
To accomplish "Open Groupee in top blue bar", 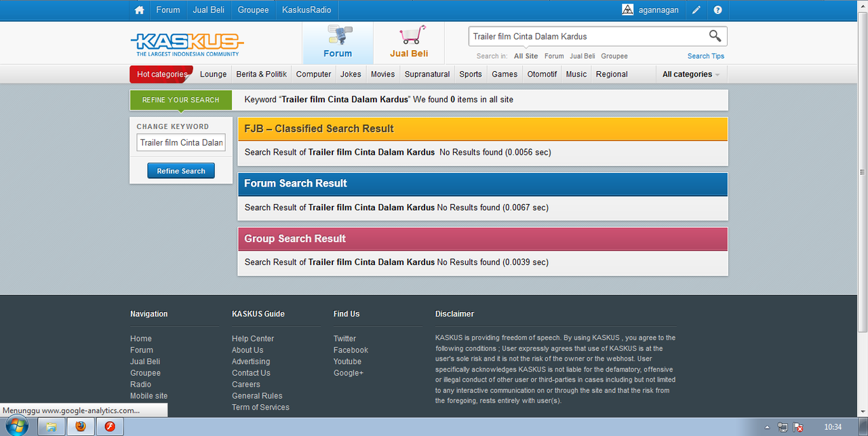I will 254,10.
